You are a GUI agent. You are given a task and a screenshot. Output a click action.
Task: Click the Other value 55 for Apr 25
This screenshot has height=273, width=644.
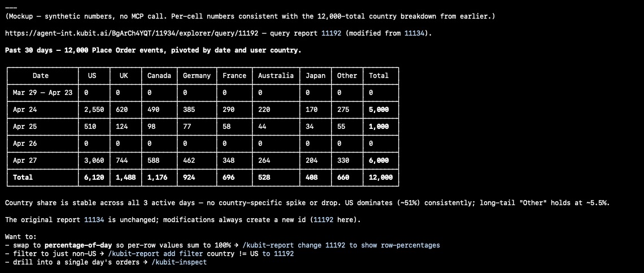click(341, 127)
